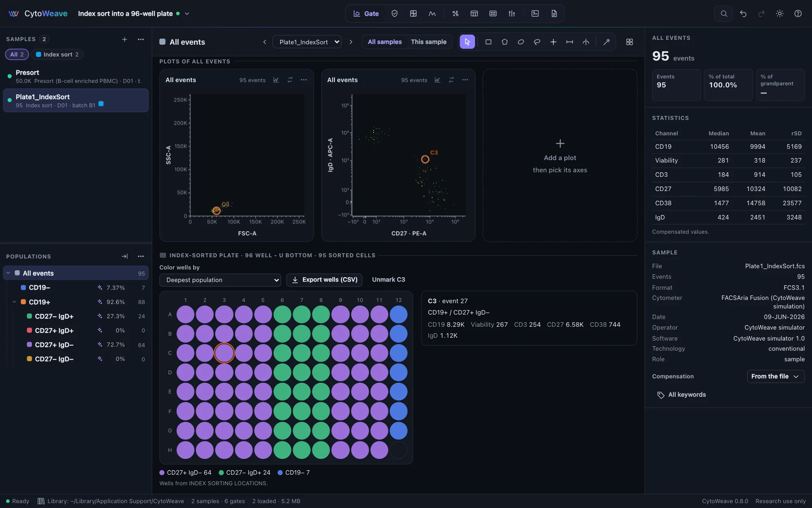Open the plate layout workspace tab

pyautogui.click(x=493, y=13)
